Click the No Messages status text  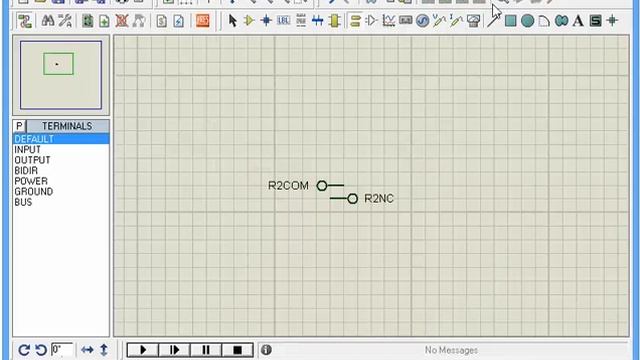(451, 350)
